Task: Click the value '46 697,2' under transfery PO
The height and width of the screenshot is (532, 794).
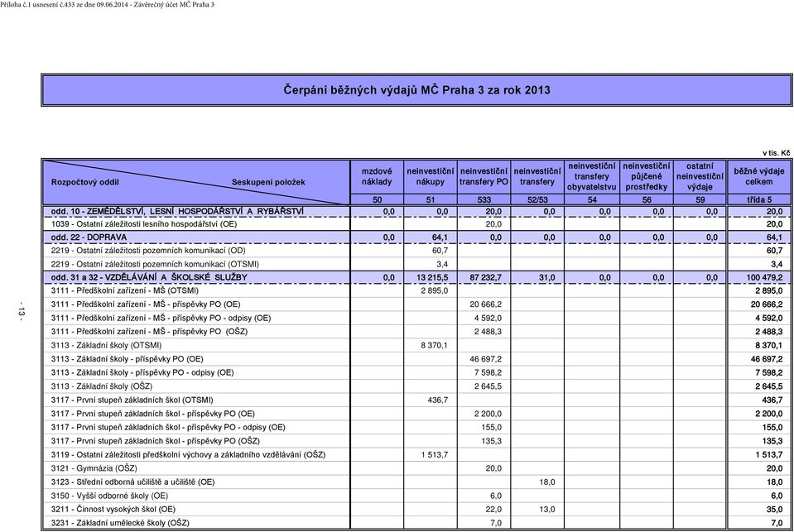Action: [x=486, y=359]
